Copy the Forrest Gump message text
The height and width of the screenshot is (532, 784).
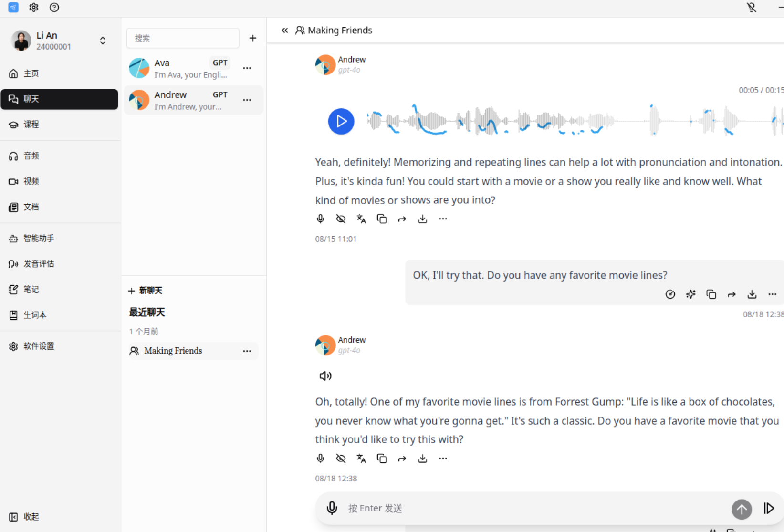(x=382, y=459)
